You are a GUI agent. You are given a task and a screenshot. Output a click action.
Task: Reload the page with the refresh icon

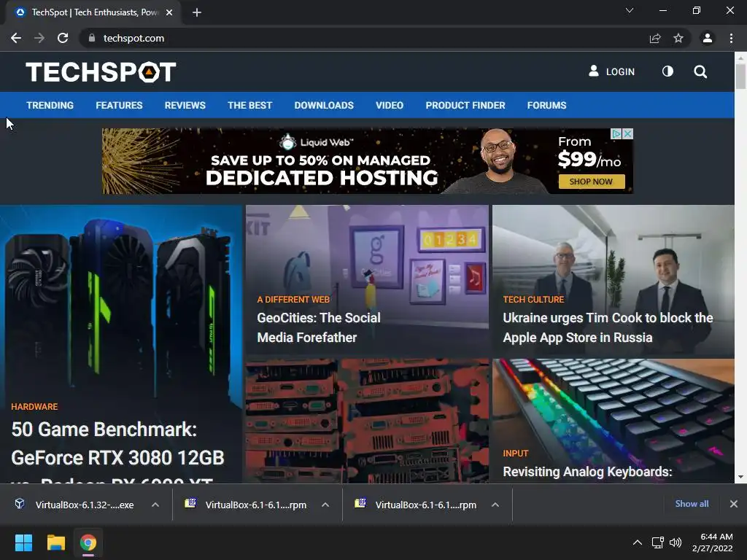63,38
